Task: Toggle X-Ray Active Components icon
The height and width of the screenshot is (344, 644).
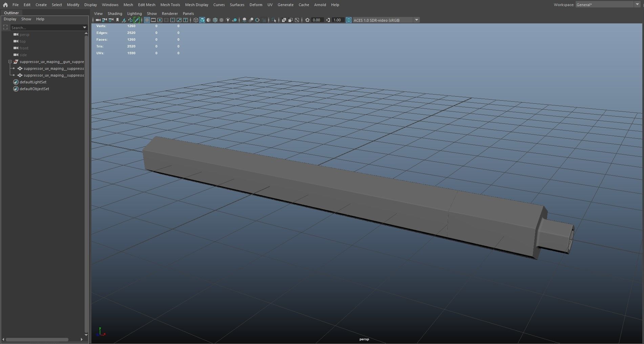Action: tap(291, 20)
